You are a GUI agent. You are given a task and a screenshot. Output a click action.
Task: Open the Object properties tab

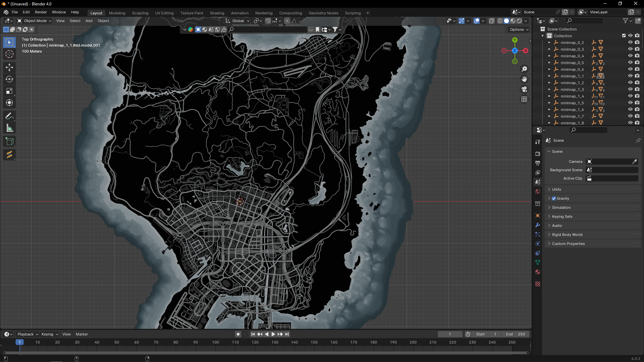[x=538, y=216]
